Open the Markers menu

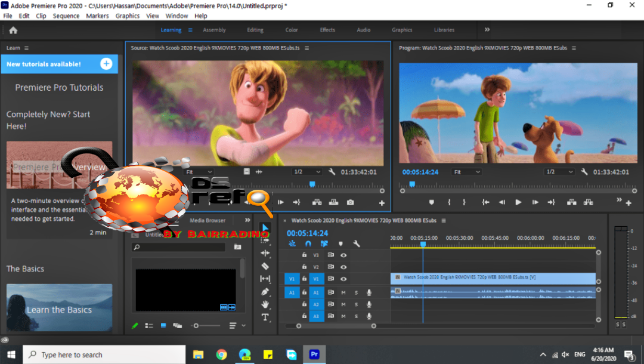click(x=97, y=16)
